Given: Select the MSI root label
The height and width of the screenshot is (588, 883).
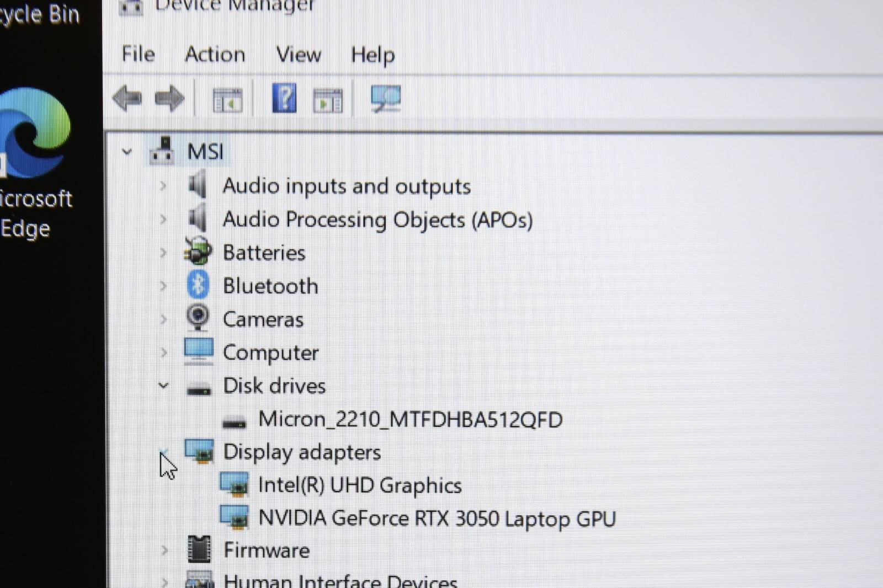Looking at the screenshot, I should tap(205, 152).
